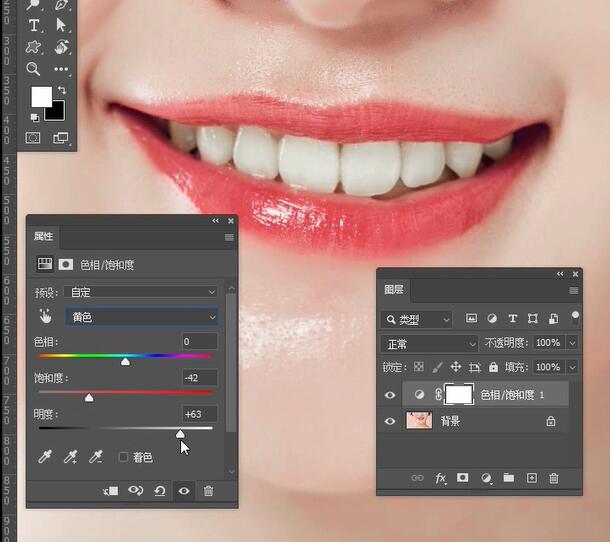
Task: Click the fx layer style icon
Action: tap(440, 479)
